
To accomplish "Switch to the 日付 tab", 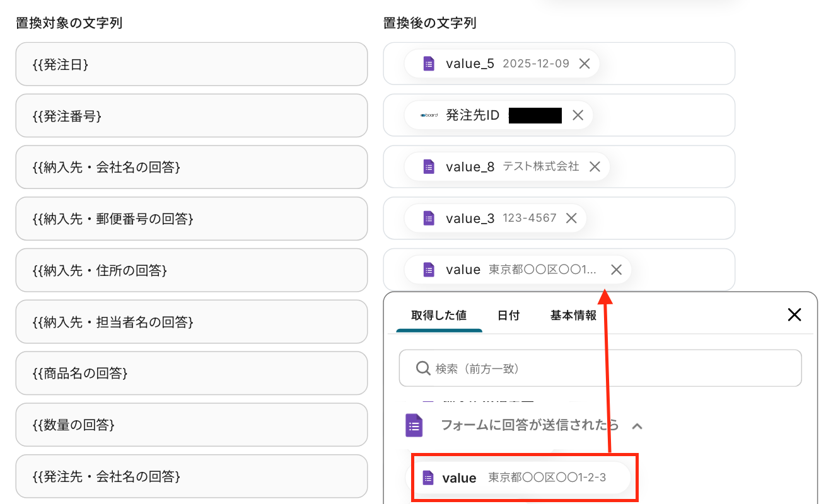I will point(508,316).
